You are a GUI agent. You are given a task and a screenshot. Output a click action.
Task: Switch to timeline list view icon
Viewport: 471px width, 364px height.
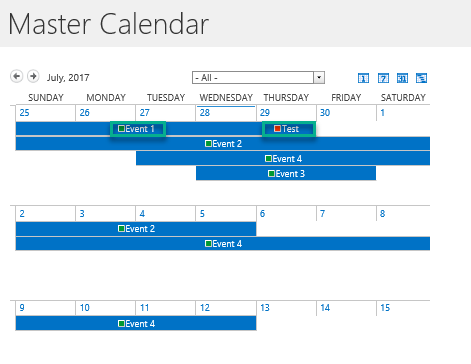(422, 78)
